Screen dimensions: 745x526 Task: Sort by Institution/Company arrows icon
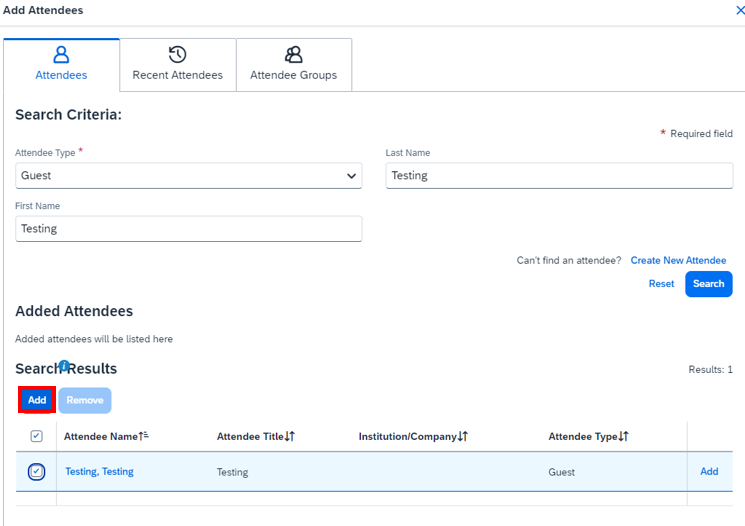[x=463, y=437]
